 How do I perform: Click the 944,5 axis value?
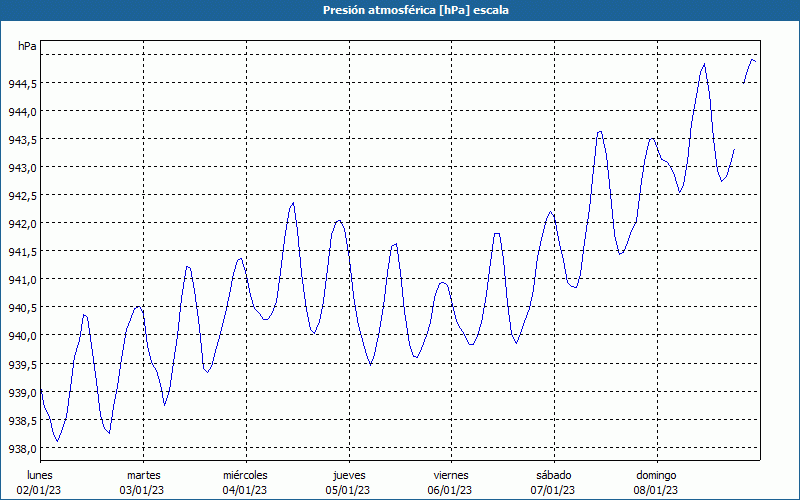(22, 84)
